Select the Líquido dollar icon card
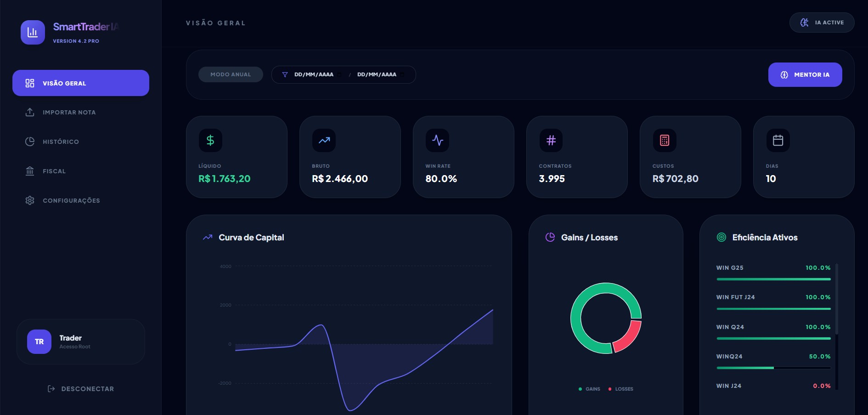The image size is (868, 415). tap(211, 141)
